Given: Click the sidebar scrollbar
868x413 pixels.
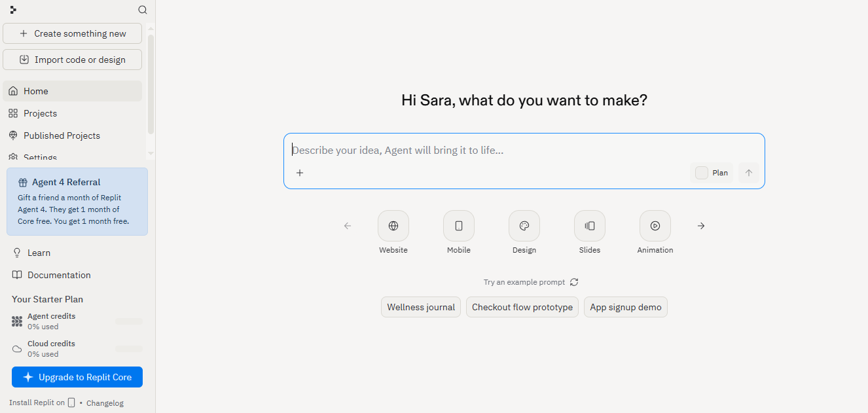Looking at the screenshot, I should coord(151,84).
